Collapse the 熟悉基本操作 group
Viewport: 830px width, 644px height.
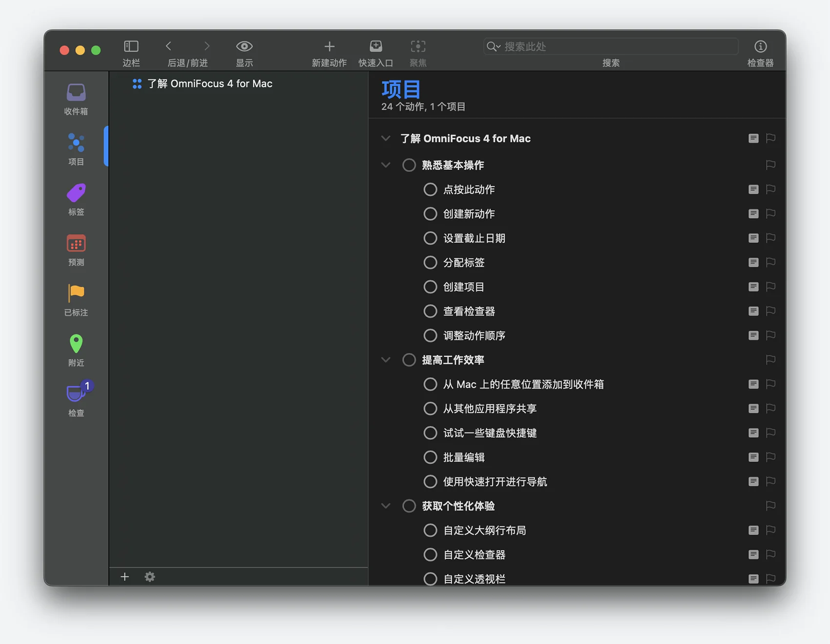pos(386,165)
